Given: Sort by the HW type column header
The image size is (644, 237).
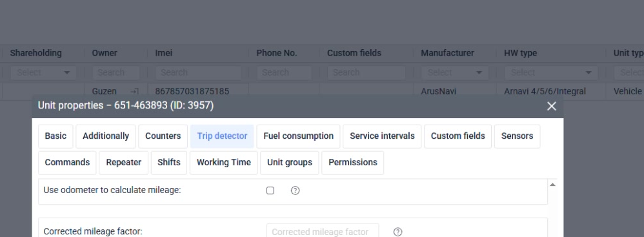Looking at the screenshot, I should (x=520, y=54).
